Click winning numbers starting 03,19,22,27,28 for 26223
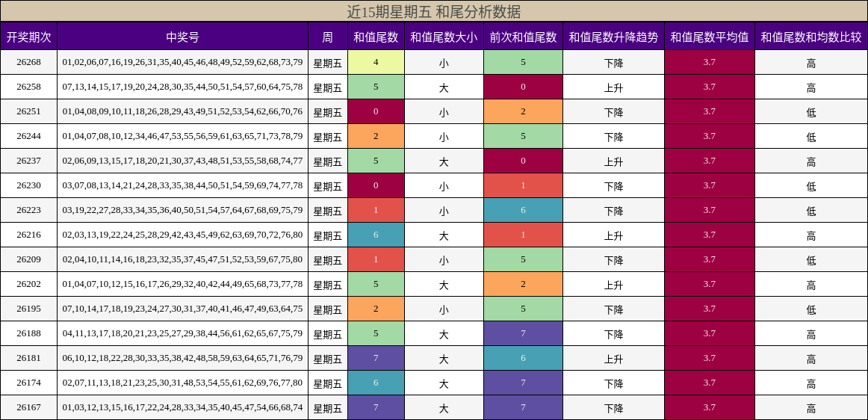The height and width of the screenshot is (420, 868). pyautogui.click(x=183, y=210)
